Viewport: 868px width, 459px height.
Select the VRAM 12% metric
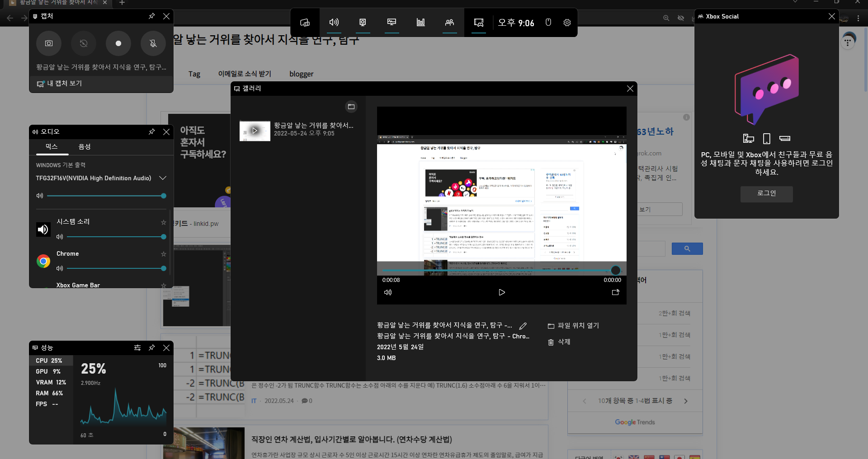tap(51, 382)
